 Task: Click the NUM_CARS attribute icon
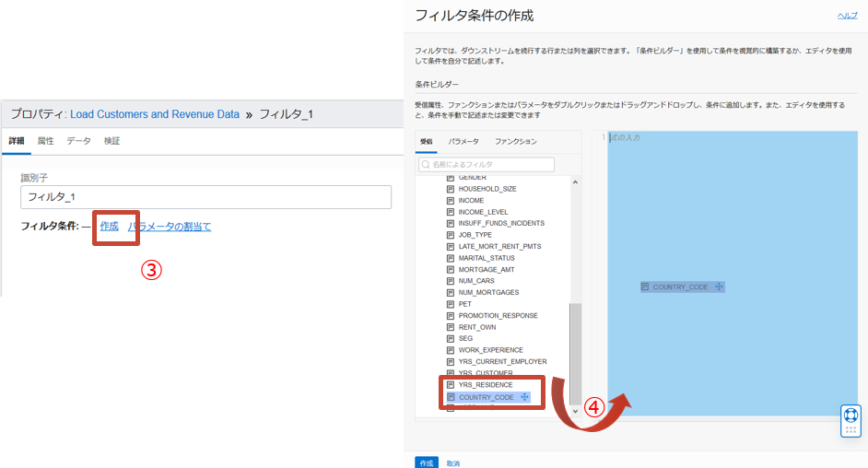pyautogui.click(x=451, y=281)
